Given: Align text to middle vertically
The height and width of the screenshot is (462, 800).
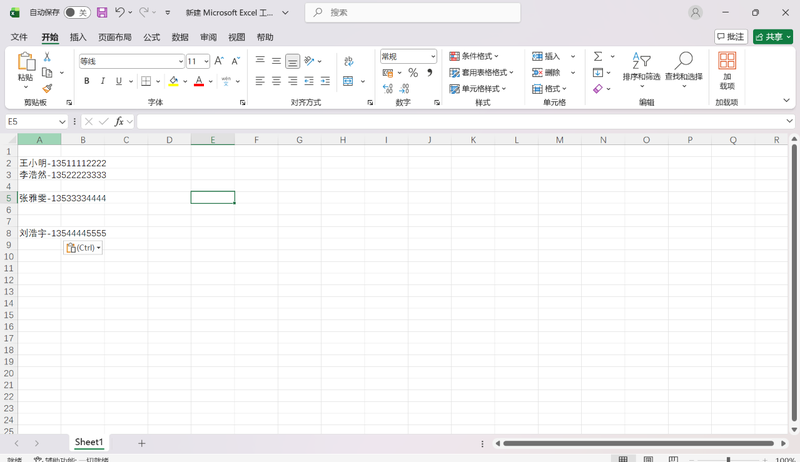Looking at the screenshot, I should tap(276, 61).
